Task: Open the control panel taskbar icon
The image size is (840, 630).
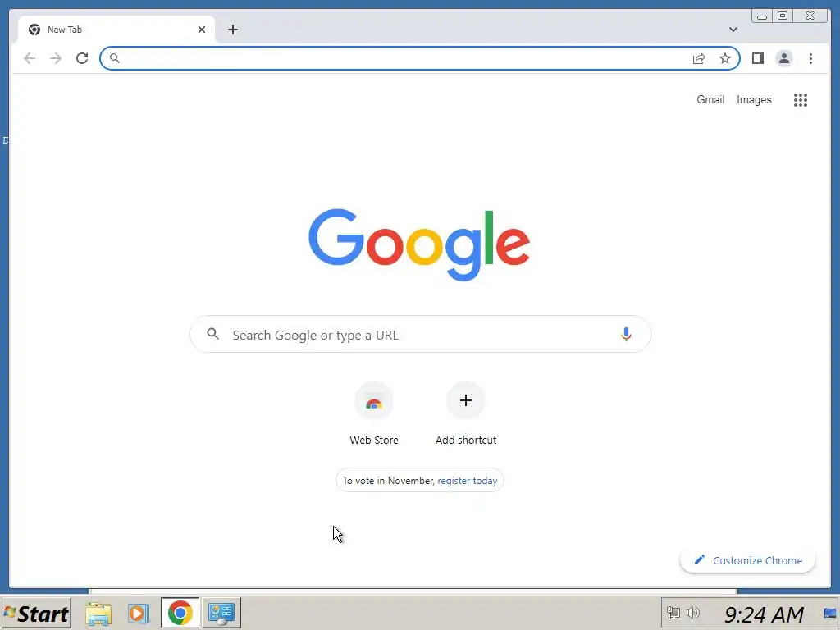Action: click(221, 613)
